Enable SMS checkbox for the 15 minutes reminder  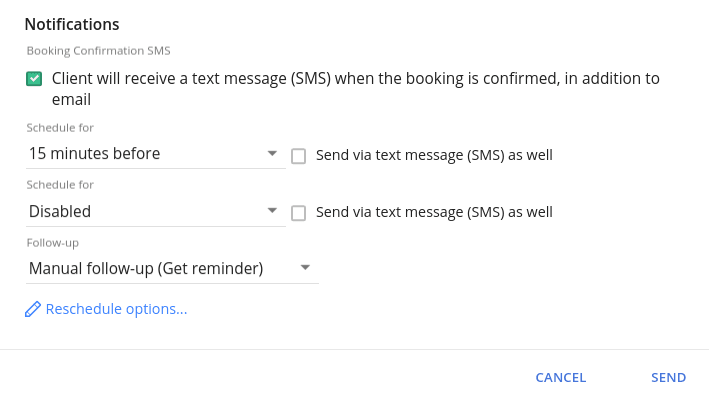[298, 156]
